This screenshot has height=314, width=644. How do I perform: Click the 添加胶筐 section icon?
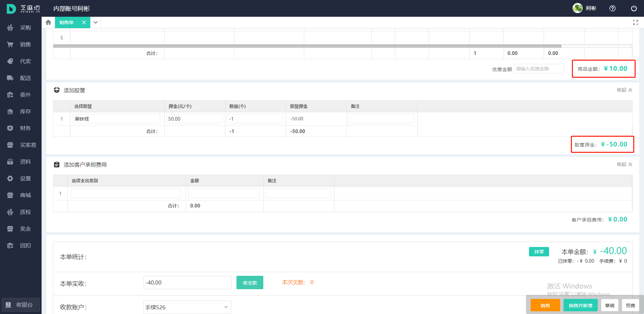point(57,90)
